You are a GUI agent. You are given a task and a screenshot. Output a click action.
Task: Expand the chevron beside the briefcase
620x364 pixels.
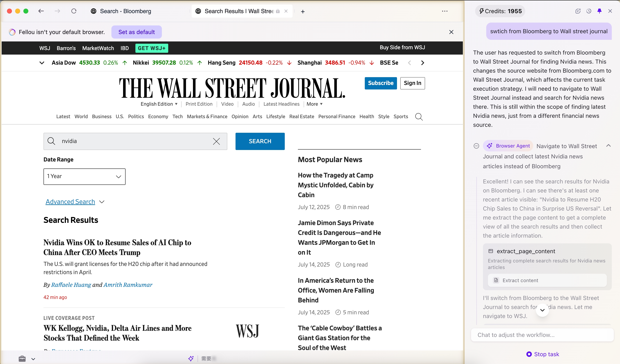(x=33, y=359)
